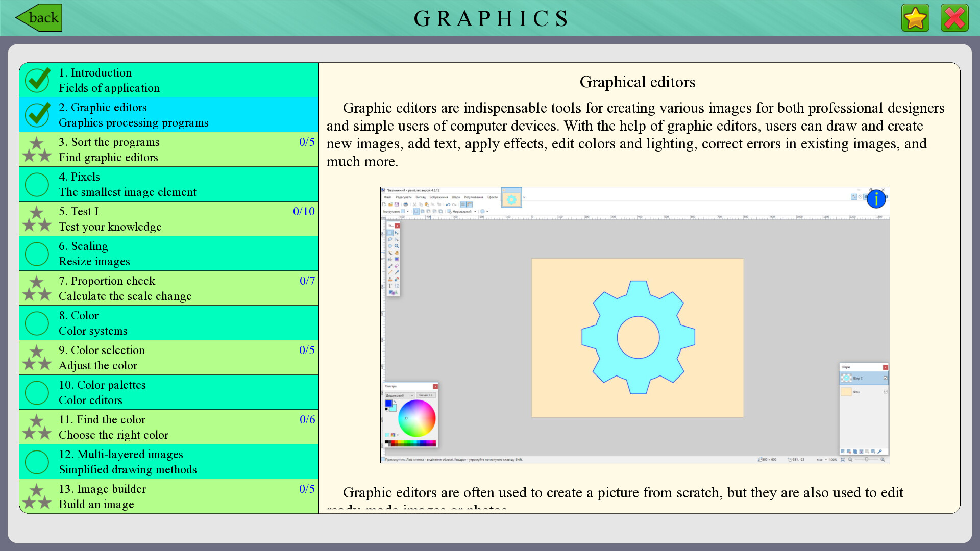The width and height of the screenshot is (980, 551).
Task: Click the star button in the top right corner
Action: 915,17
